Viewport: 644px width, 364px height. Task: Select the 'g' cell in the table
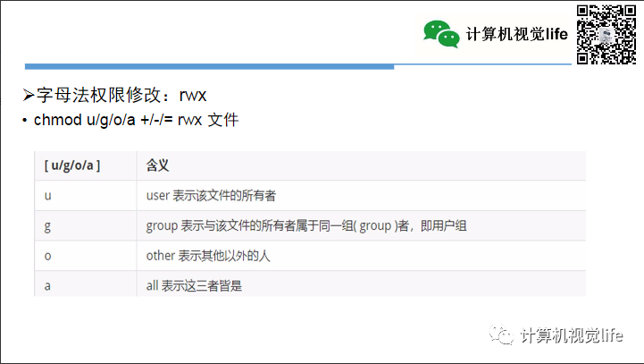click(x=47, y=225)
